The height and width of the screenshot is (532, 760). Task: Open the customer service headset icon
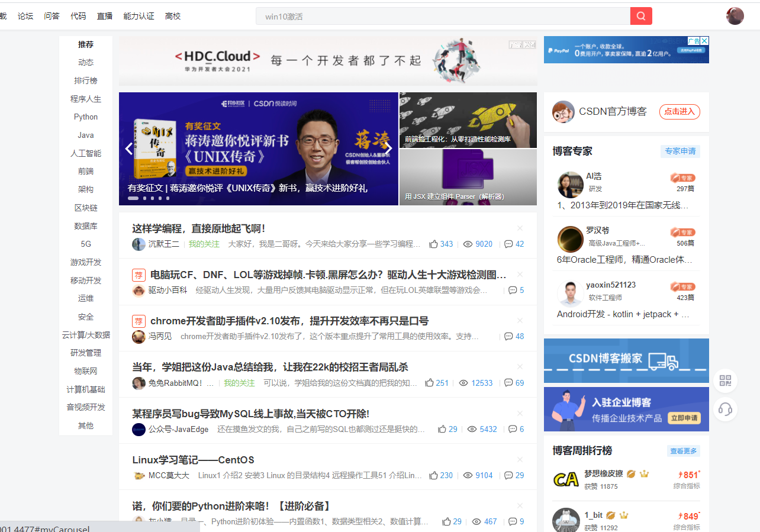725,409
